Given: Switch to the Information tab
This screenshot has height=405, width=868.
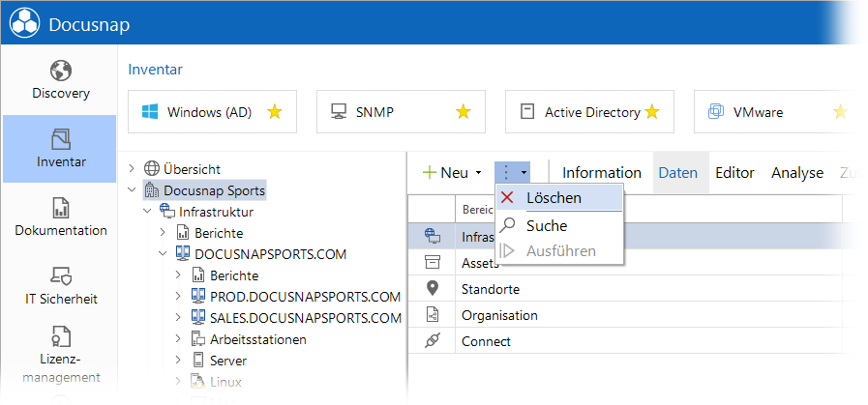Looking at the screenshot, I should (602, 173).
